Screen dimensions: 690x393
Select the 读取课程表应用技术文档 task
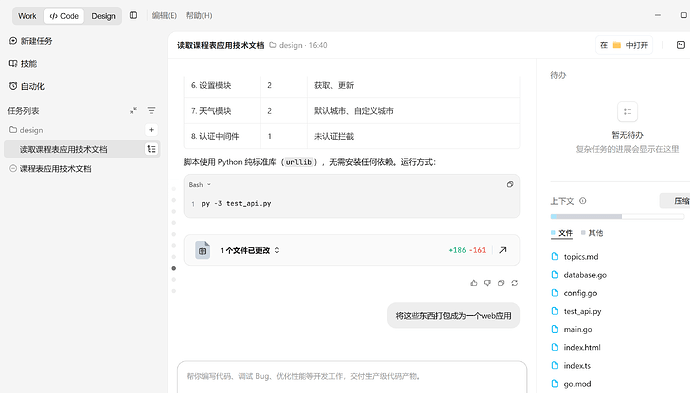(82, 149)
